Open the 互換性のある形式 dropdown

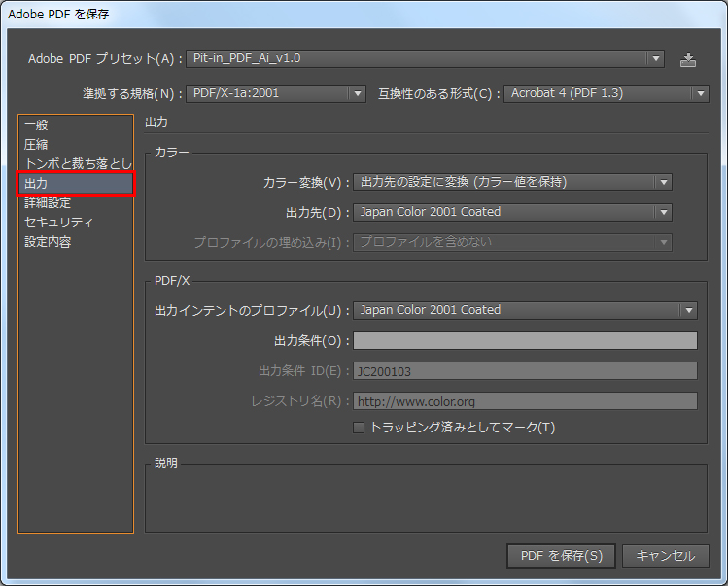point(606,94)
